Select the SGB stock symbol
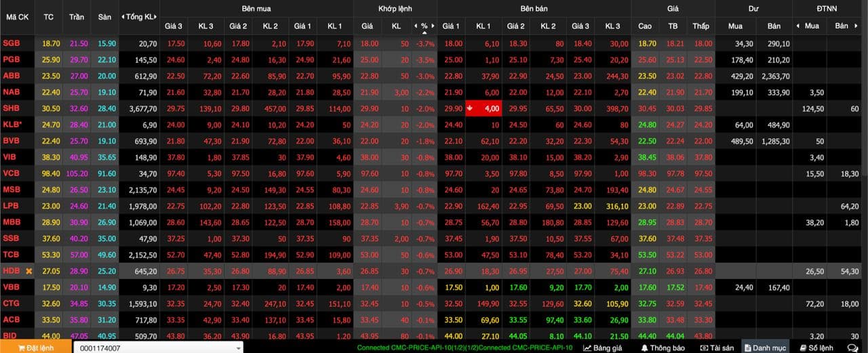Screen dimensions: 868x353 (x=12, y=43)
